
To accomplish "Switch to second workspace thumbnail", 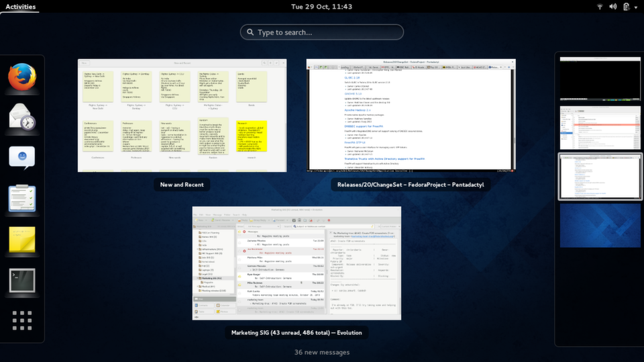I will pyautogui.click(x=600, y=128).
